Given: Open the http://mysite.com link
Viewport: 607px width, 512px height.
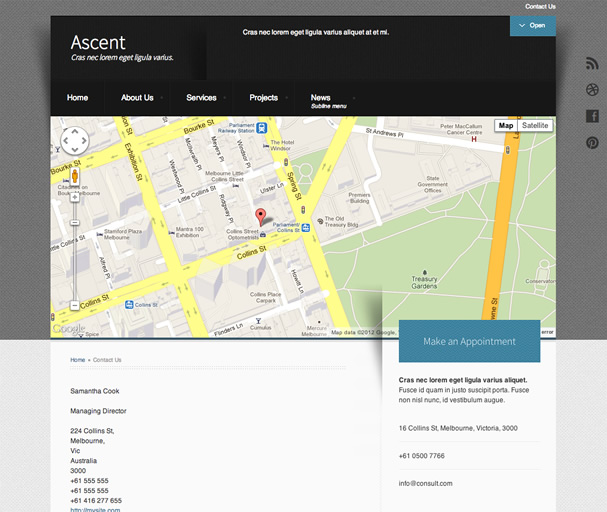Looking at the screenshot, I should coord(95,509).
